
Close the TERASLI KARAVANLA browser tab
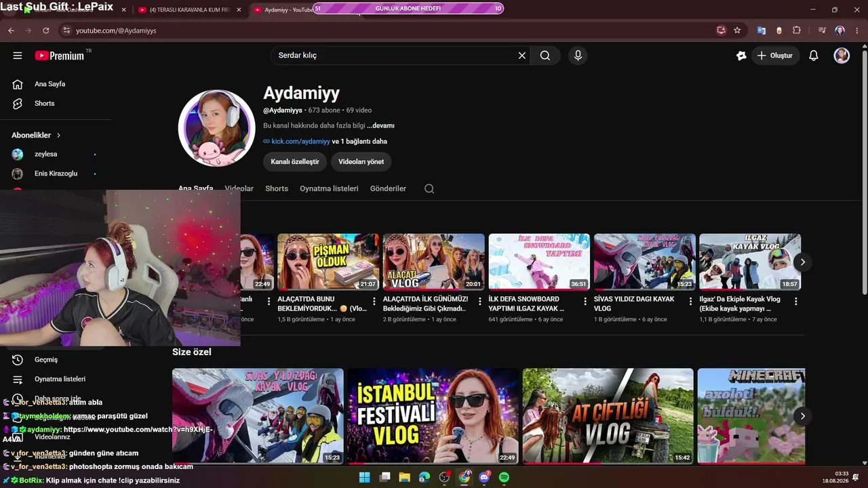coord(239,10)
